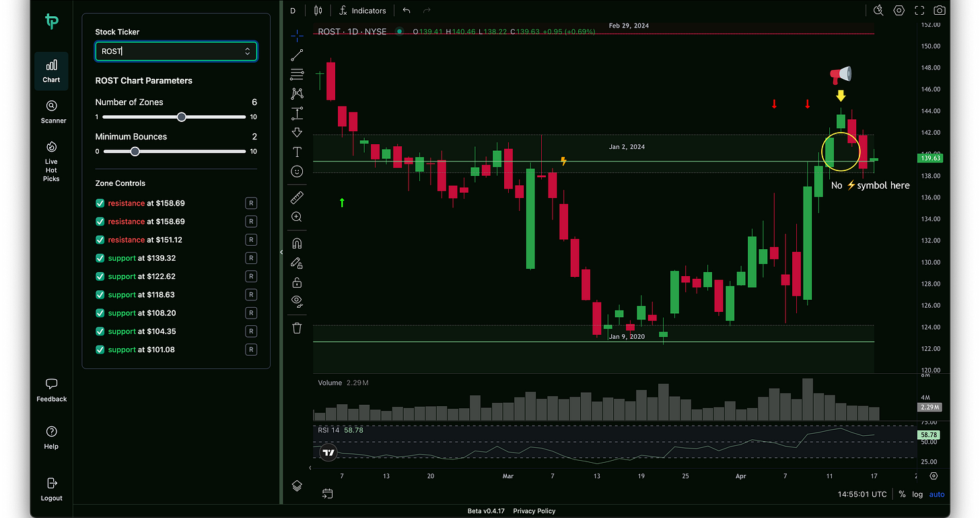The height and width of the screenshot is (518, 980).
Task: Click the trash icon to remove drawings
Action: 297,328
